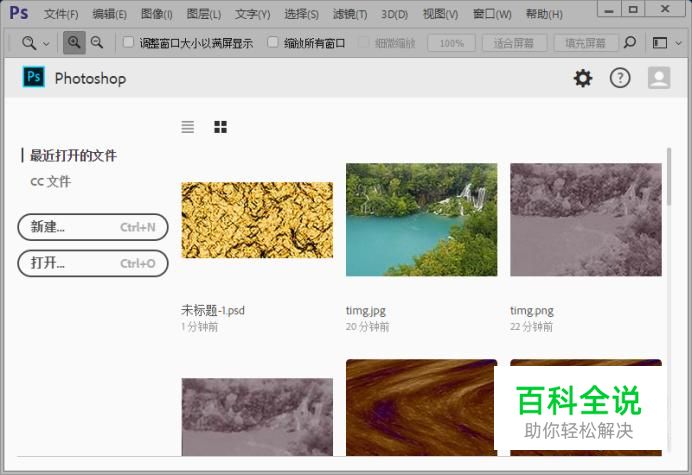Open the help question mark icon
The image size is (692, 475).
tap(620, 78)
